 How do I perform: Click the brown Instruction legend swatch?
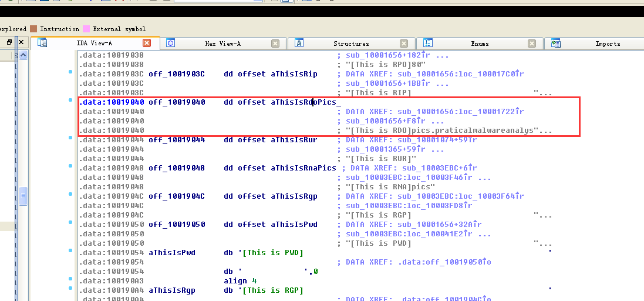[33, 29]
